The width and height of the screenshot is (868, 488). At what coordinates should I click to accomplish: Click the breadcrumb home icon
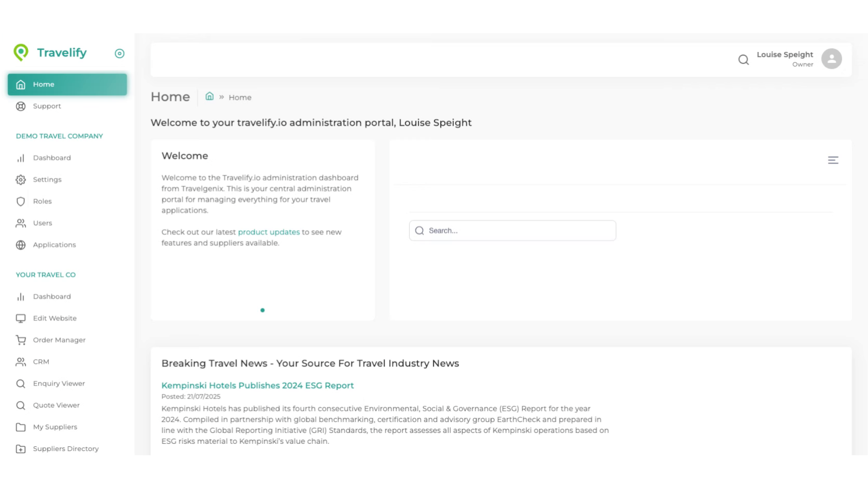coord(209,97)
